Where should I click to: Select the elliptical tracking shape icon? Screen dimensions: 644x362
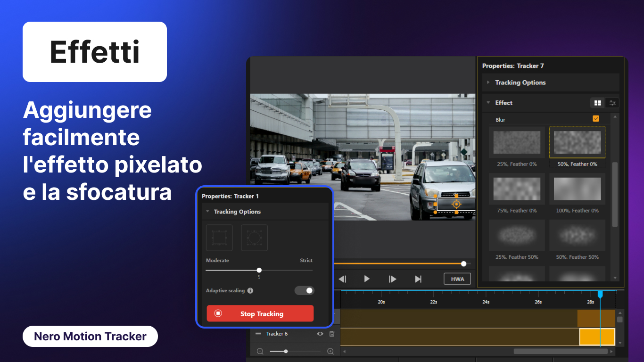[x=255, y=238]
